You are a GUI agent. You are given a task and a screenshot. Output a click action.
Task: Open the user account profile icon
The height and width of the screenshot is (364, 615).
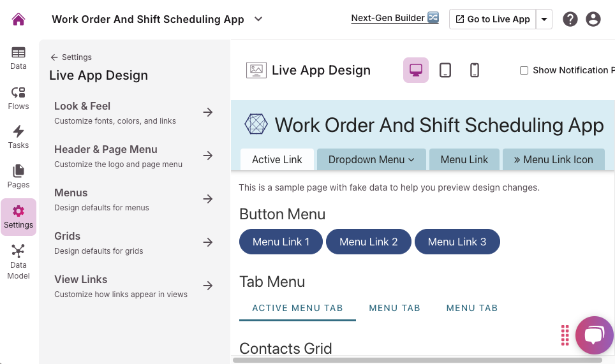tap(593, 19)
